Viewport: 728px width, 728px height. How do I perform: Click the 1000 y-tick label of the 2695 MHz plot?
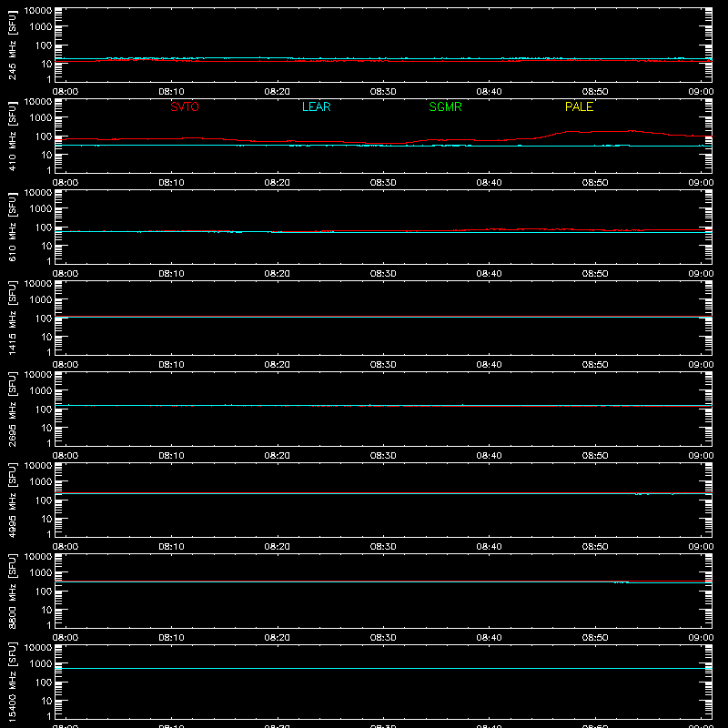point(41,391)
